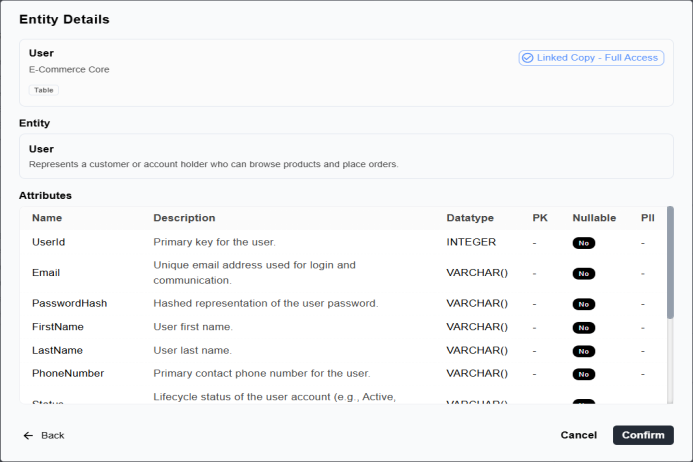Click the Datatype column header
693x462 pixels.
coord(470,218)
